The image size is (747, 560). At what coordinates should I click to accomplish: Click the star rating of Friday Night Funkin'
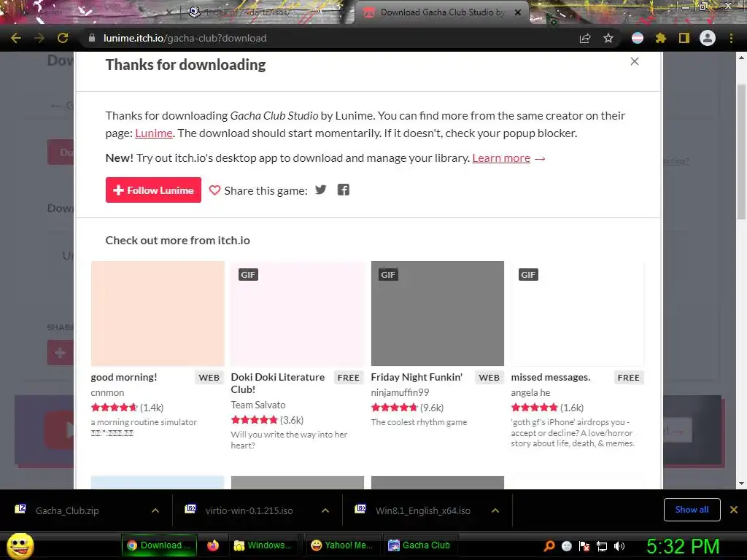tap(395, 407)
